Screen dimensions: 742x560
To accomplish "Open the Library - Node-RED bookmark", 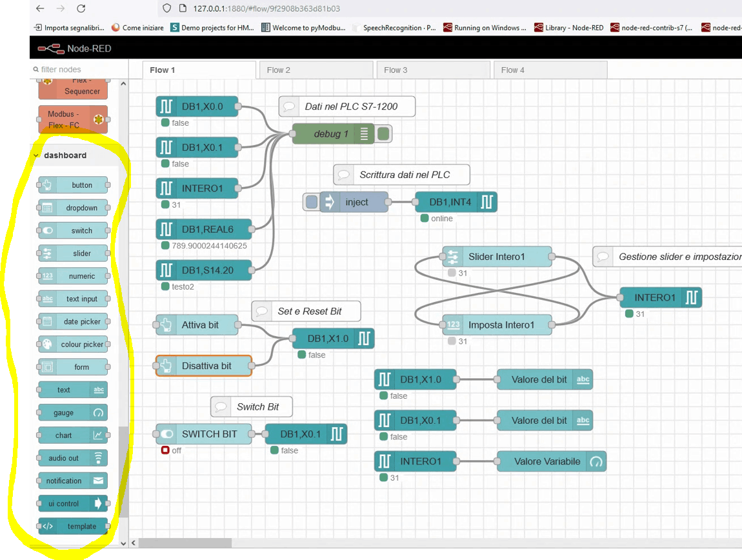I will point(569,28).
